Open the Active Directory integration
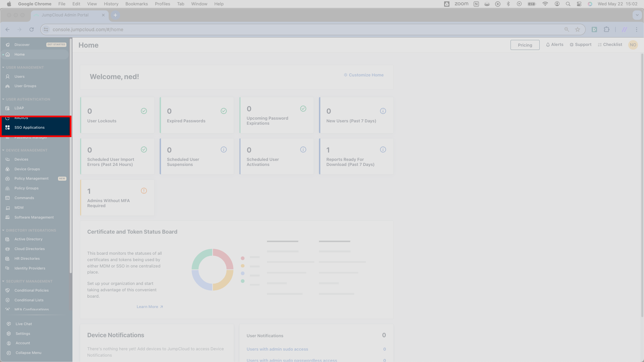The height and width of the screenshot is (362, 644). click(28, 239)
